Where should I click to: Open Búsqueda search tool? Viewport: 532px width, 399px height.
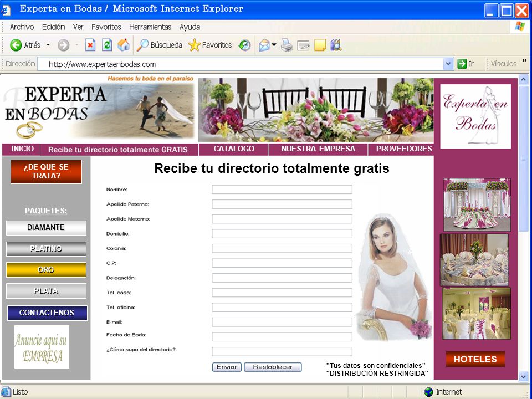[x=160, y=45]
